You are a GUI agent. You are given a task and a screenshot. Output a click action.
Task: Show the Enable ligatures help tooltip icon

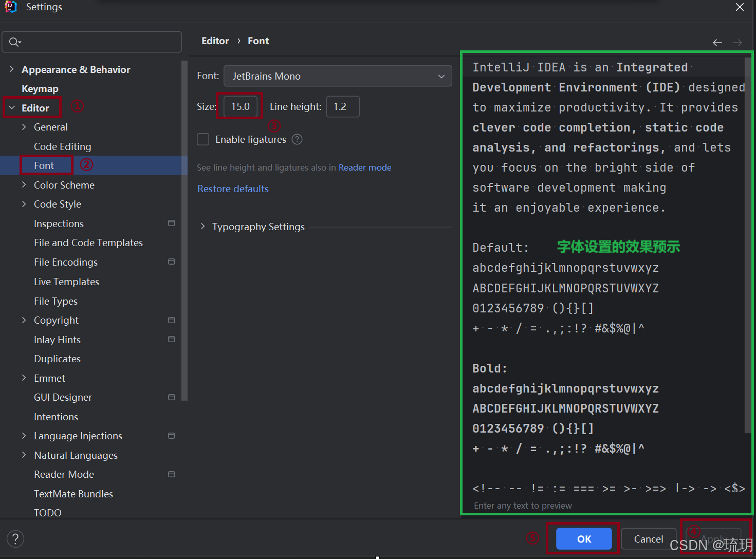tap(297, 139)
